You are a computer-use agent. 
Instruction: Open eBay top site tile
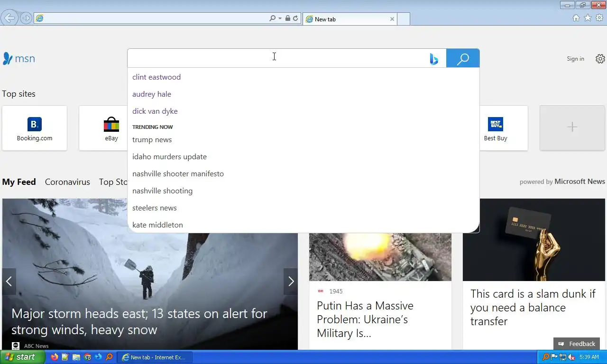click(103, 128)
